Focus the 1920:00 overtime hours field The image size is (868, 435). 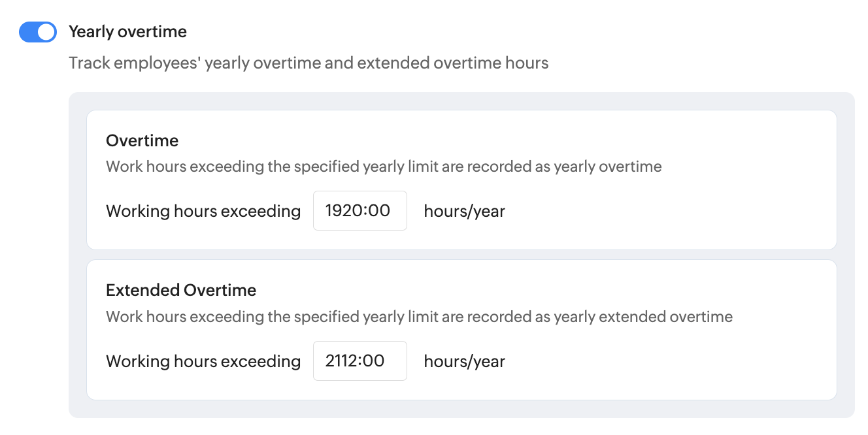pos(359,210)
